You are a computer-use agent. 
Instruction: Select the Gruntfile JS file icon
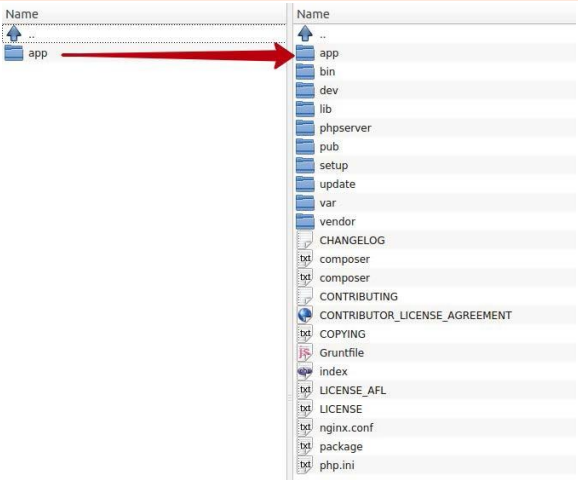tap(305, 352)
